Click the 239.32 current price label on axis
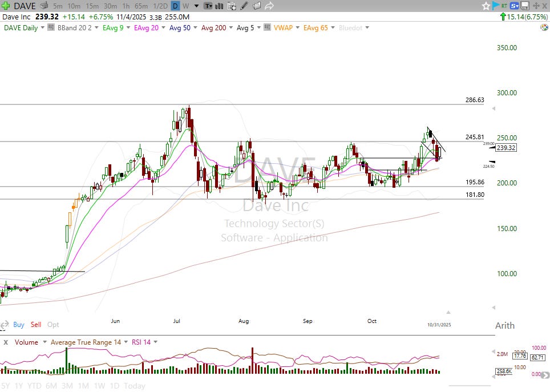This screenshot has width=550, height=392. pyautogui.click(x=506, y=148)
